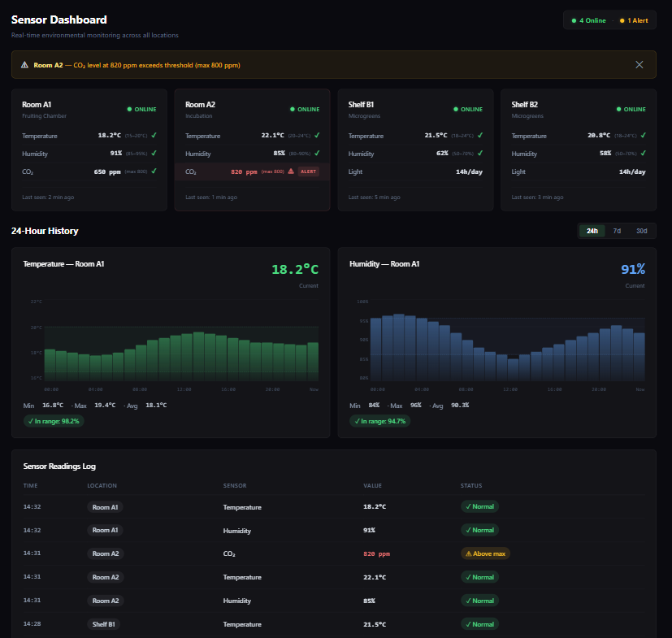Click the Room A1 location pill in the log
The image size is (672, 638).
tap(104, 506)
